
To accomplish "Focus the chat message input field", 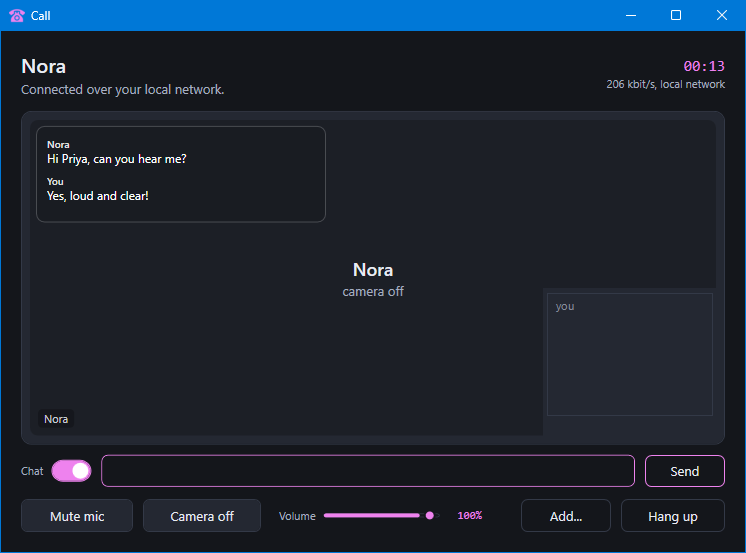I will (368, 471).
